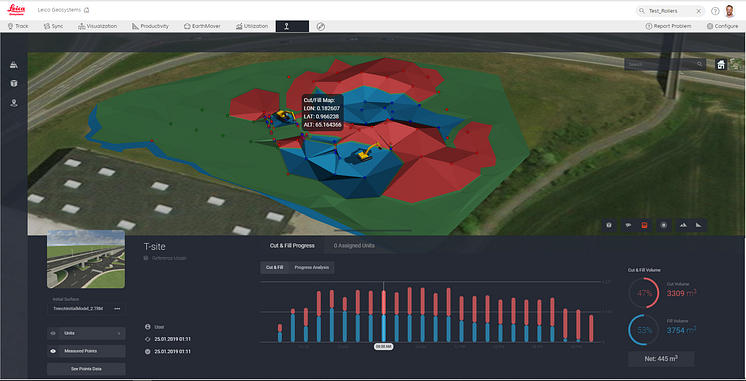Click the surface mesh icon in map toolbar

pyautogui.click(x=628, y=225)
